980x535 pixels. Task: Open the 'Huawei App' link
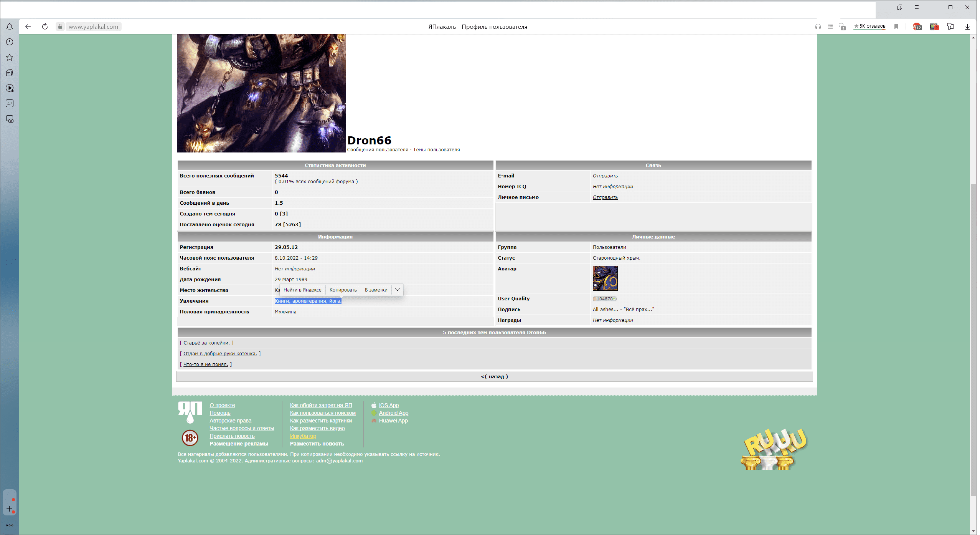click(x=393, y=421)
